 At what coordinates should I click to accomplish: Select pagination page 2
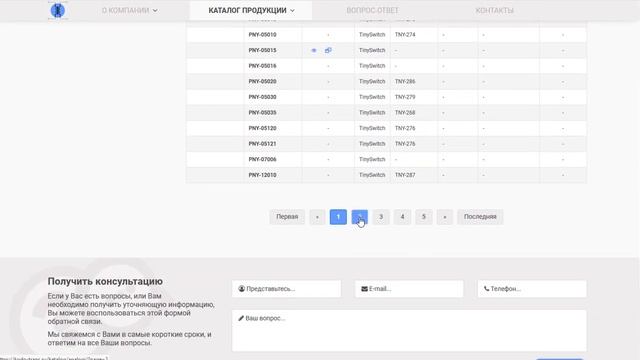pos(360,217)
